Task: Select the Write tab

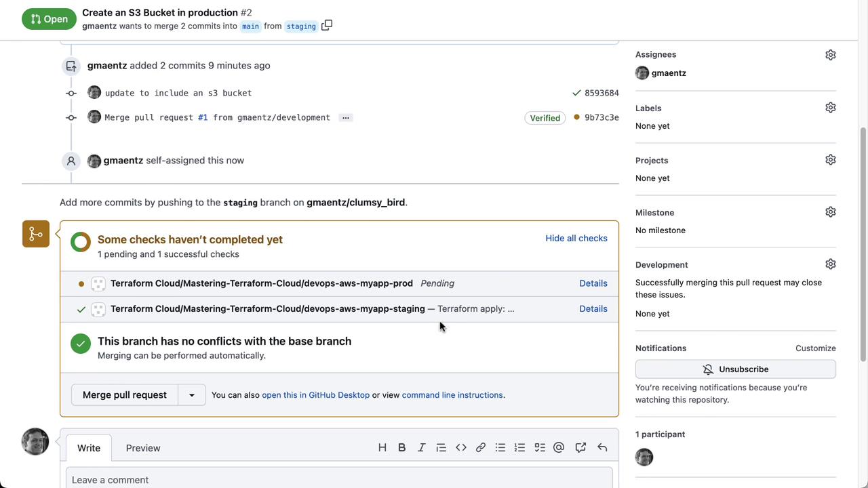Action: tap(89, 448)
